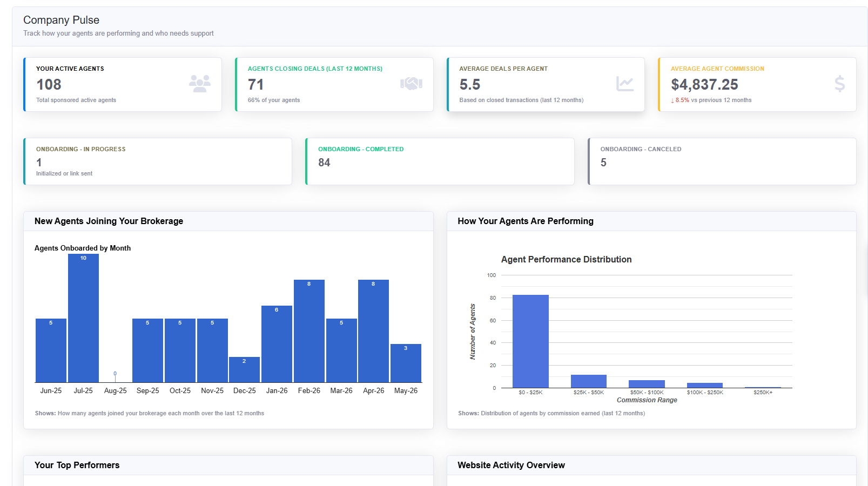Click the Jun-25 bar in onboarding chart
868x486 pixels.
[51, 350]
